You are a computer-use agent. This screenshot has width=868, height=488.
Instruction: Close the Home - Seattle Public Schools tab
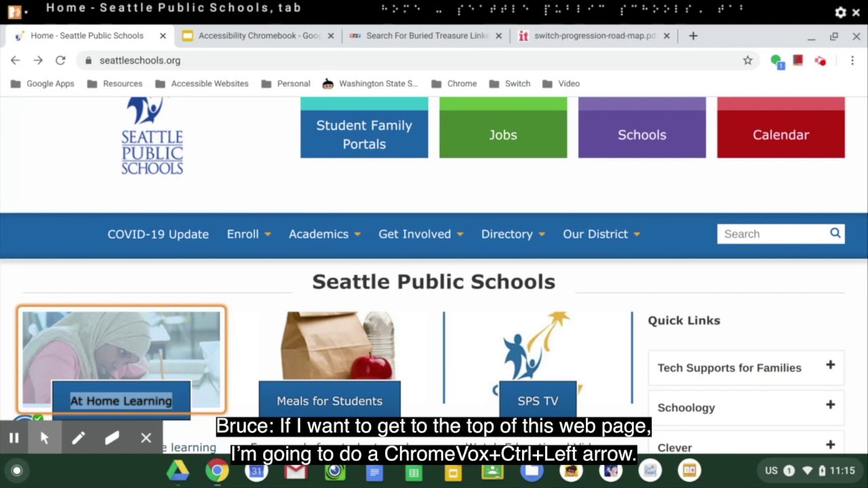click(x=163, y=36)
